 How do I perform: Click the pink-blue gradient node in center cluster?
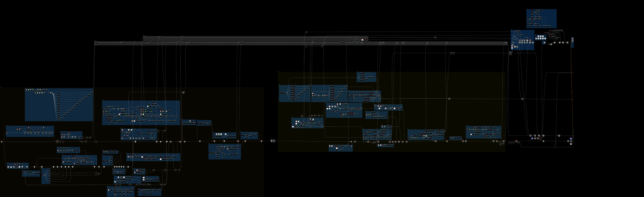coord(386,109)
